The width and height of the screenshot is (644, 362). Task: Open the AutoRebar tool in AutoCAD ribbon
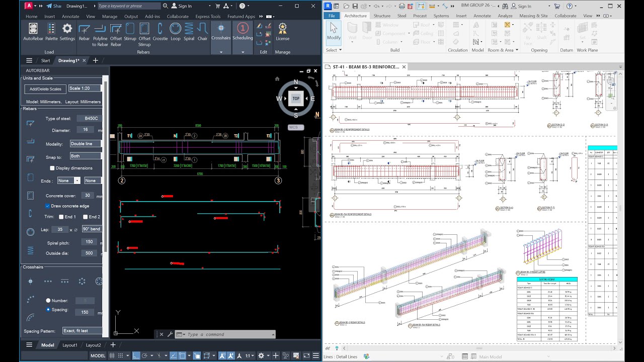pyautogui.click(x=33, y=32)
